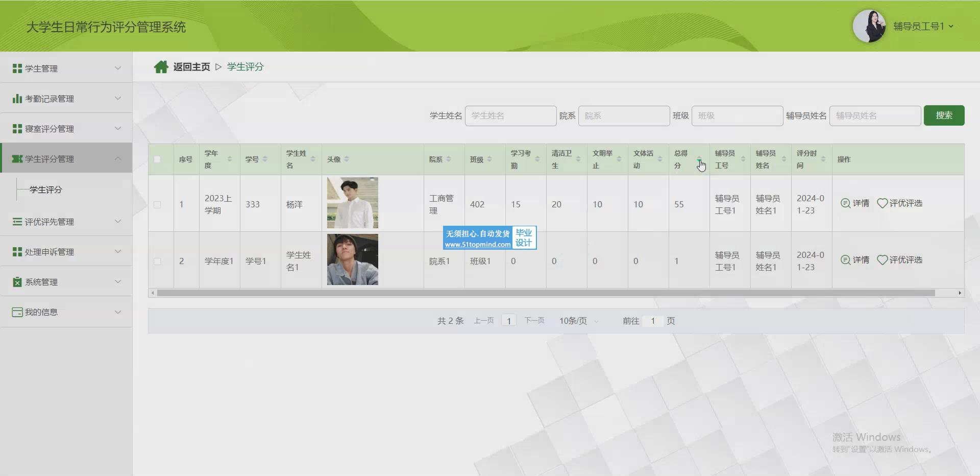Focus the 学生姓名 search field

click(x=510, y=116)
